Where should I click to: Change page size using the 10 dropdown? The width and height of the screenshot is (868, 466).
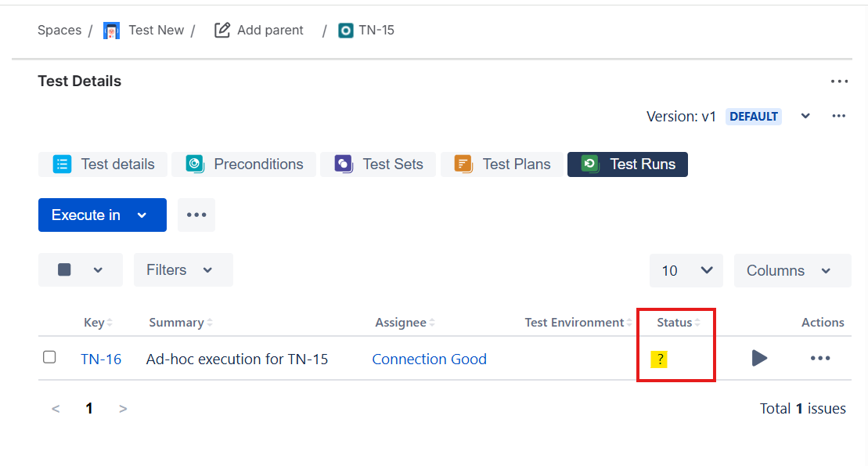pos(686,271)
